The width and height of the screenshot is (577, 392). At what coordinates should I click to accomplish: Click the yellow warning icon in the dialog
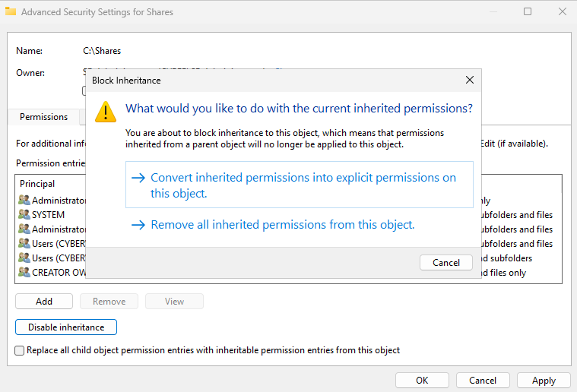[x=106, y=112]
